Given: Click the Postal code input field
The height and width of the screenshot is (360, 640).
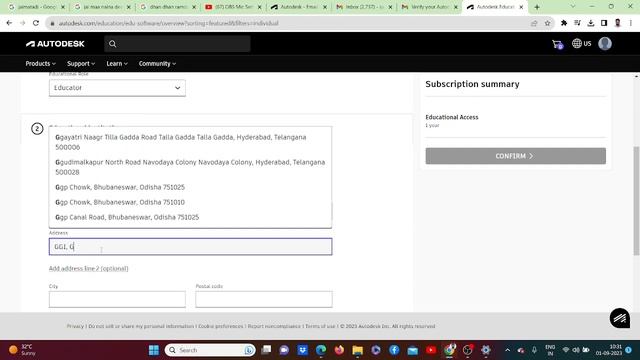Looking at the screenshot, I should pyautogui.click(x=264, y=299).
